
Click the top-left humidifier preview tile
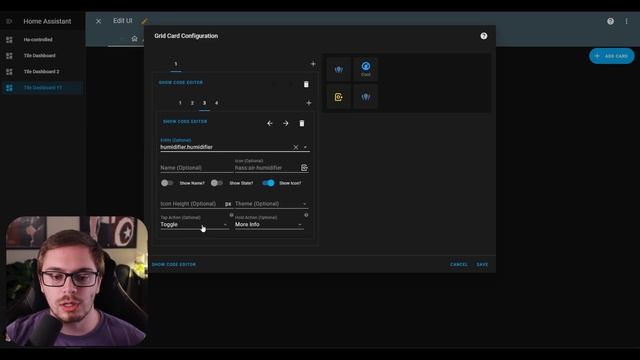pyautogui.click(x=338, y=69)
